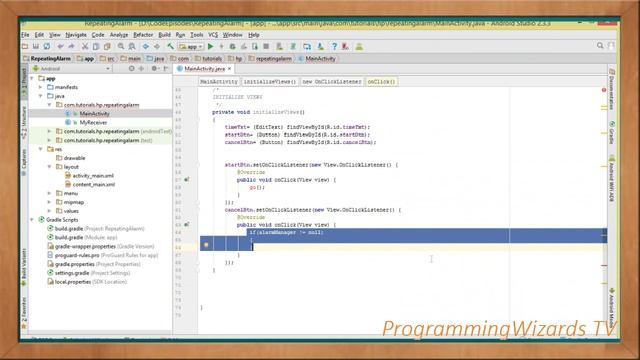Open the AVD Manager icon

coord(280,47)
